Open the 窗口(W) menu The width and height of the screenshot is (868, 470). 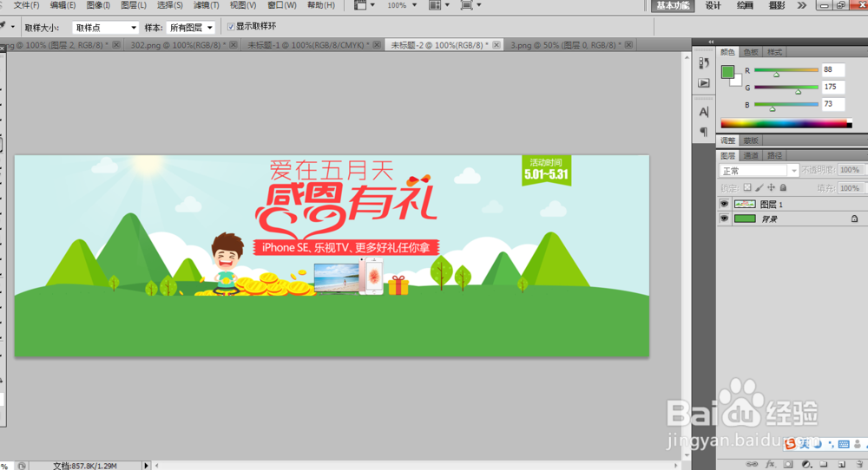pyautogui.click(x=282, y=5)
